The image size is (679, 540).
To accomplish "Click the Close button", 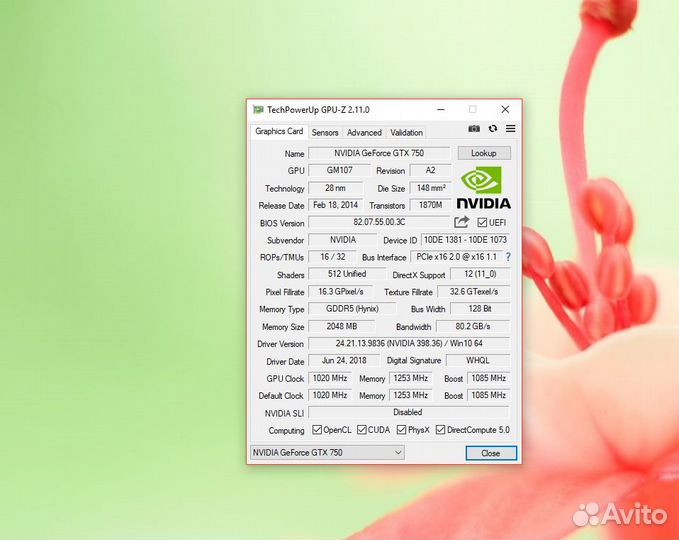I will [491, 453].
